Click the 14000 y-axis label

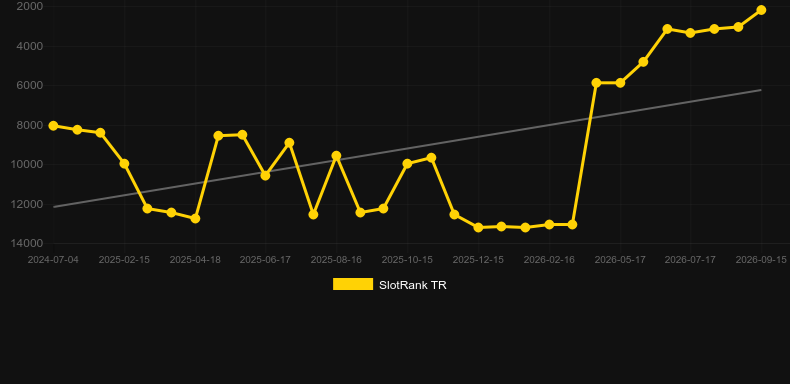[28, 243]
